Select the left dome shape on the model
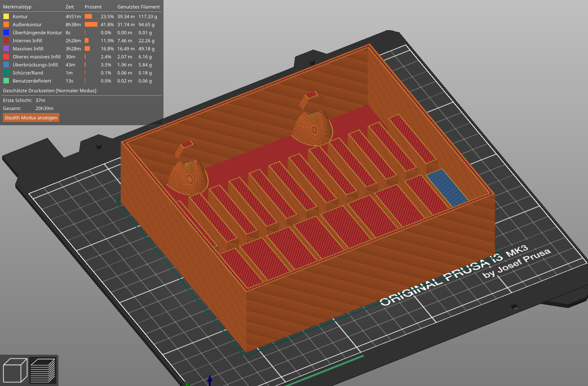The height and width of the screenshot is (386, 588). pos(188,176)
